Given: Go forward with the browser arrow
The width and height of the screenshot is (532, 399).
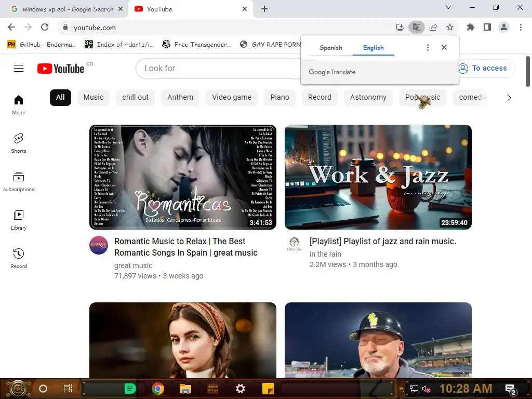Looking at the screenshot, I should coord(28,27).
